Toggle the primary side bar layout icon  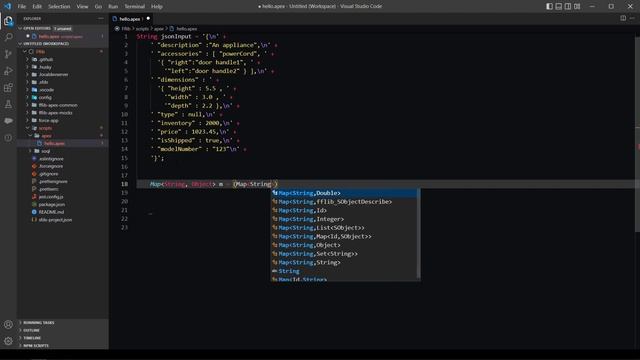point(549,6)
